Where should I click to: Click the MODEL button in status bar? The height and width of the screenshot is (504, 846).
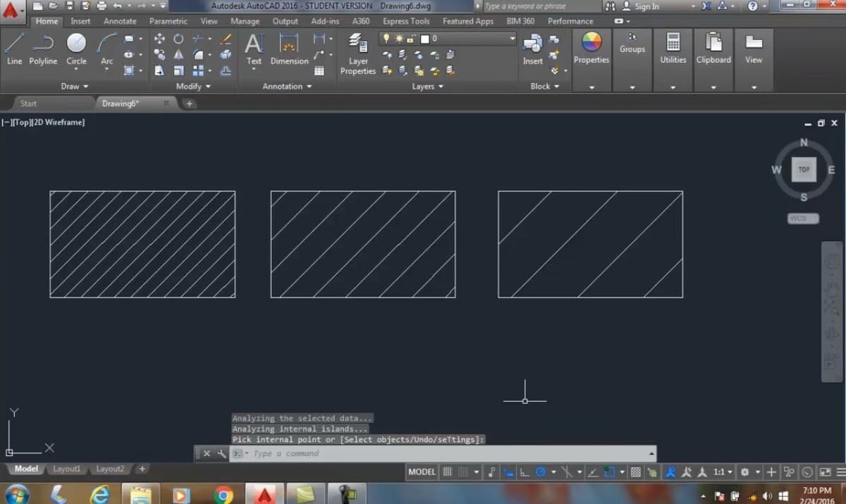click(422, 472)
